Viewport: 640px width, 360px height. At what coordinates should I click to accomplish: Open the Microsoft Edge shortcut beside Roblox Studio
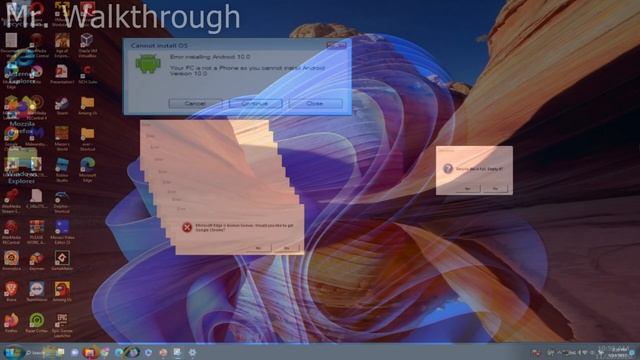coord(87,170)
